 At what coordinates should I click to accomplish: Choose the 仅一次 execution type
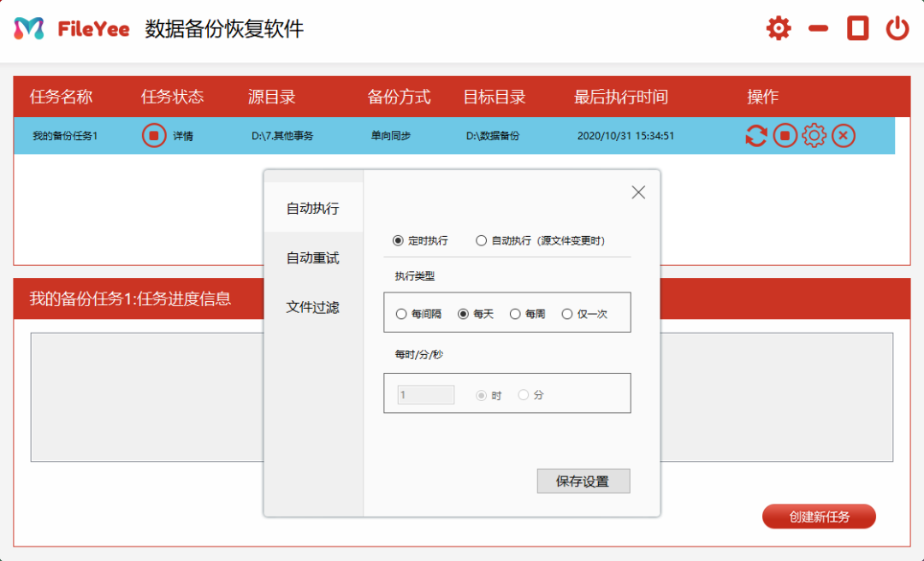click(567, 314)
